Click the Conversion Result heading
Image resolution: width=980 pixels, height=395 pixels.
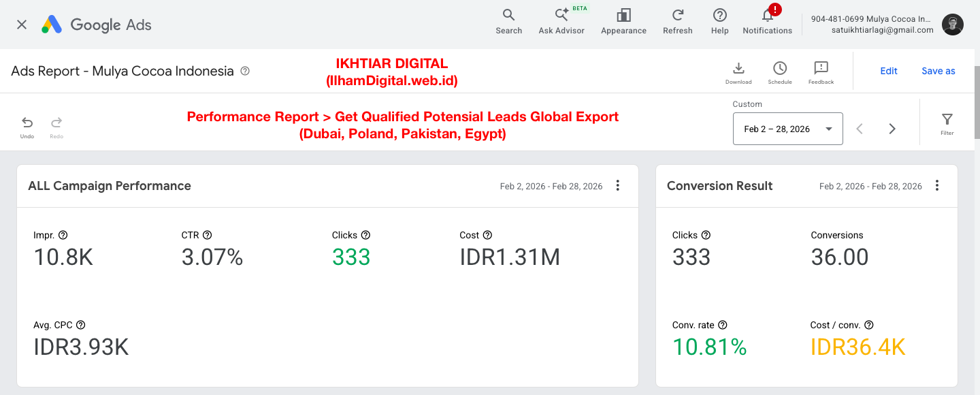coord(720,186)
